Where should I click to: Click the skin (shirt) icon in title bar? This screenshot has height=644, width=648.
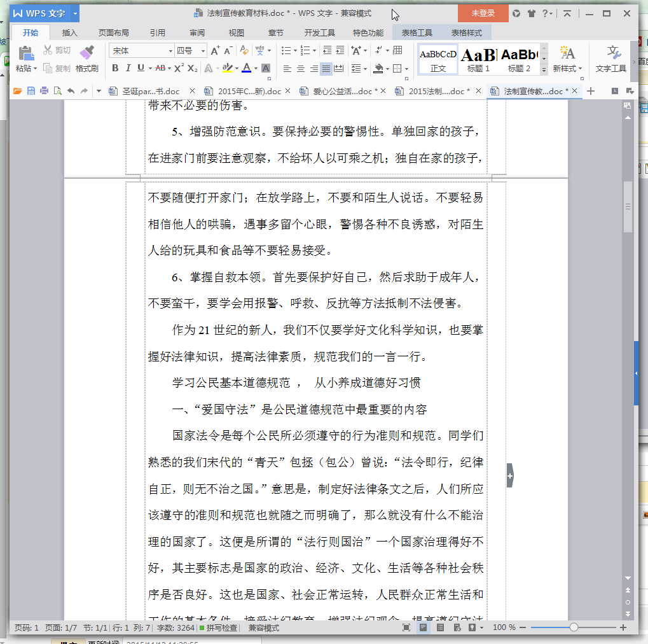coord(532,13)
